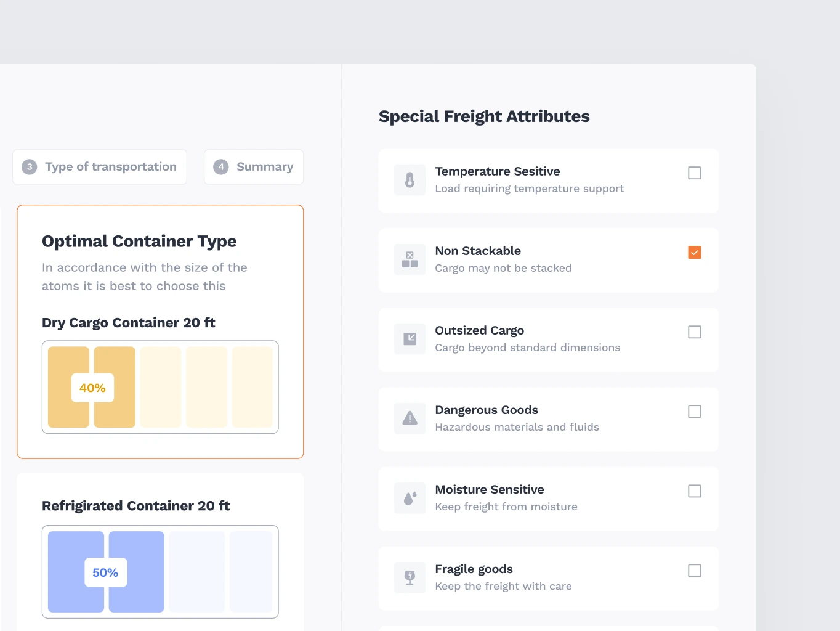Enable the Fragile goods checkbox
The width and height of the screenshot is (840, 631).
tap(695, 570)
